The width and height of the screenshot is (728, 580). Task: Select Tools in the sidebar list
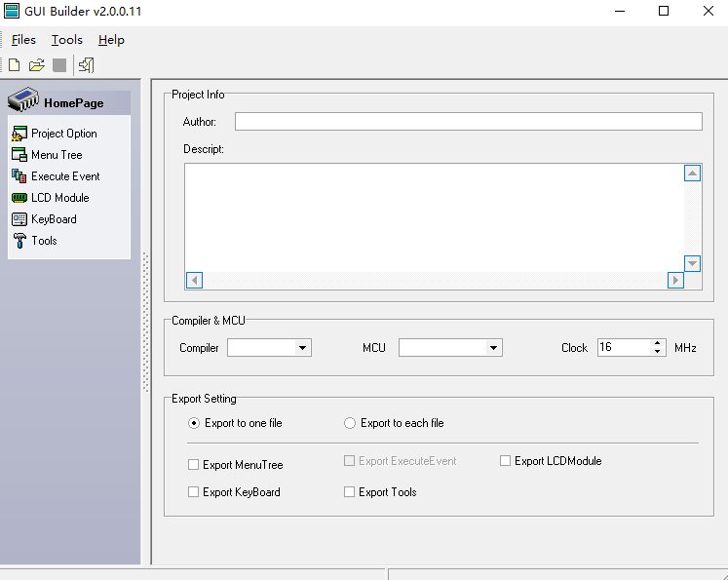coord(44,241)
